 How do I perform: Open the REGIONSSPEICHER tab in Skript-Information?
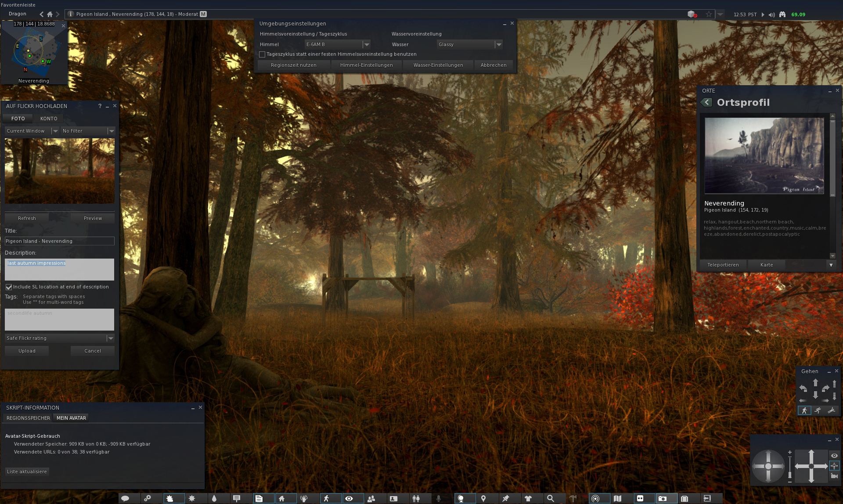(x=28, y=418)
